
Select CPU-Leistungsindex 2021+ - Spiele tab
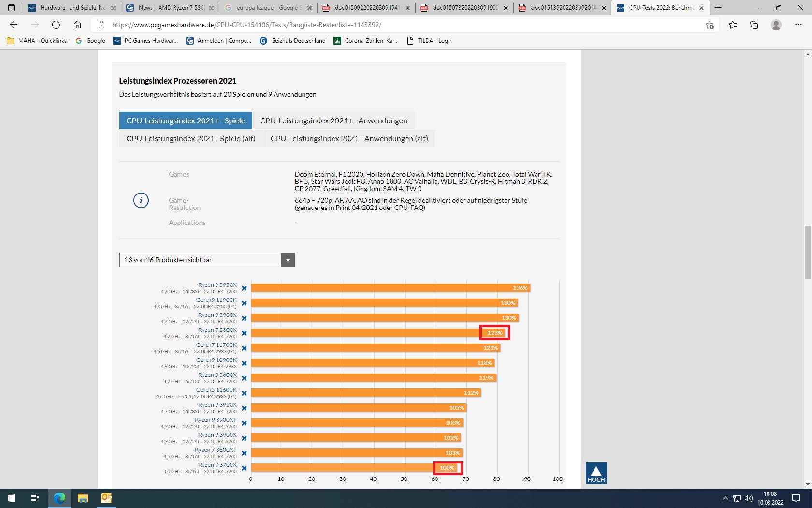click(x=186, y=120)
